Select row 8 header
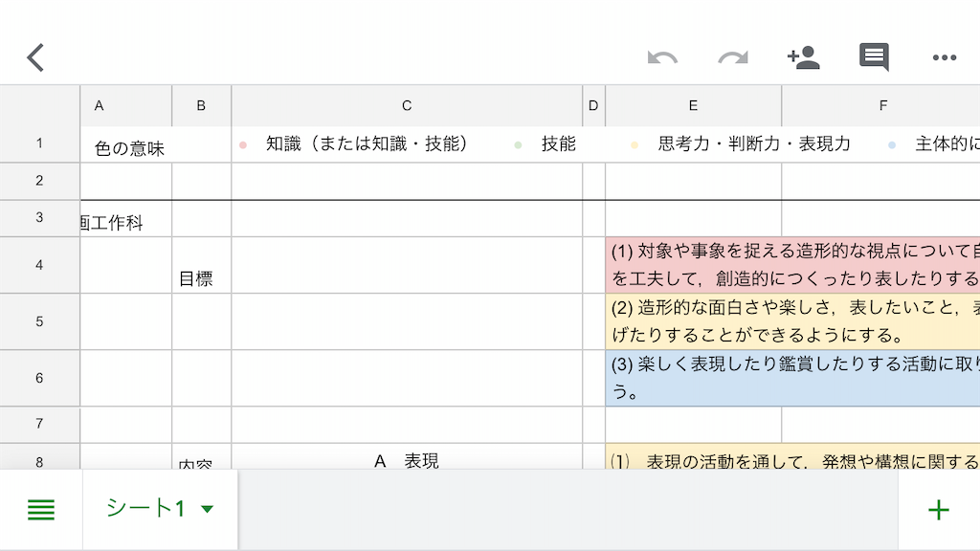980x551 pixels. point(39,457)
